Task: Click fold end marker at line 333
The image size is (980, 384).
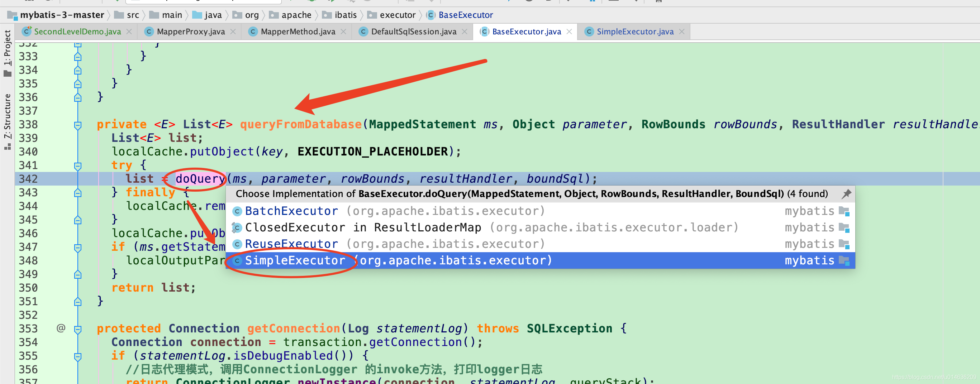Action: pyautogui.click(x=78, y=57)
